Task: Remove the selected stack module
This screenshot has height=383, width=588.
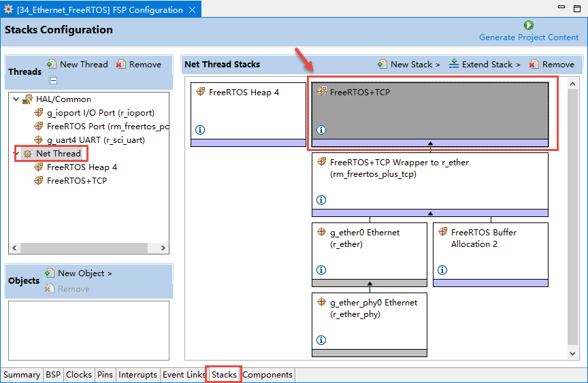Action: [552, 65]
